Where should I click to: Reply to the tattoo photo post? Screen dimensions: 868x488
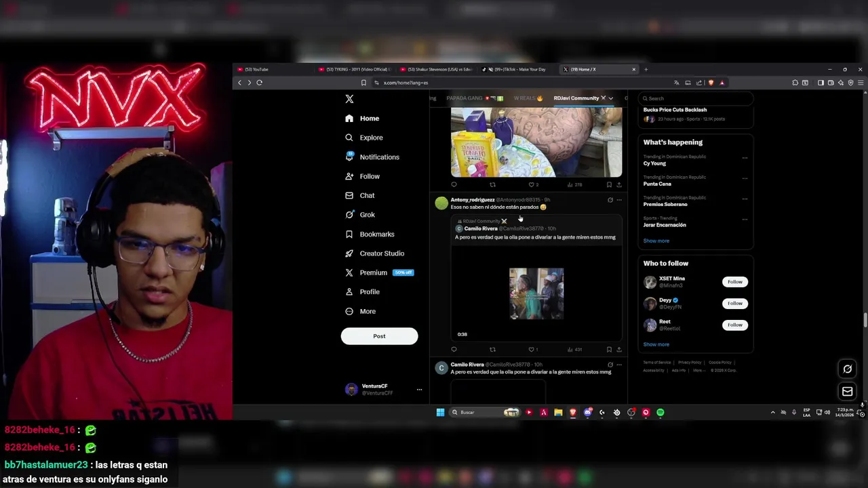pyautogui.click(x=454, y=185)
